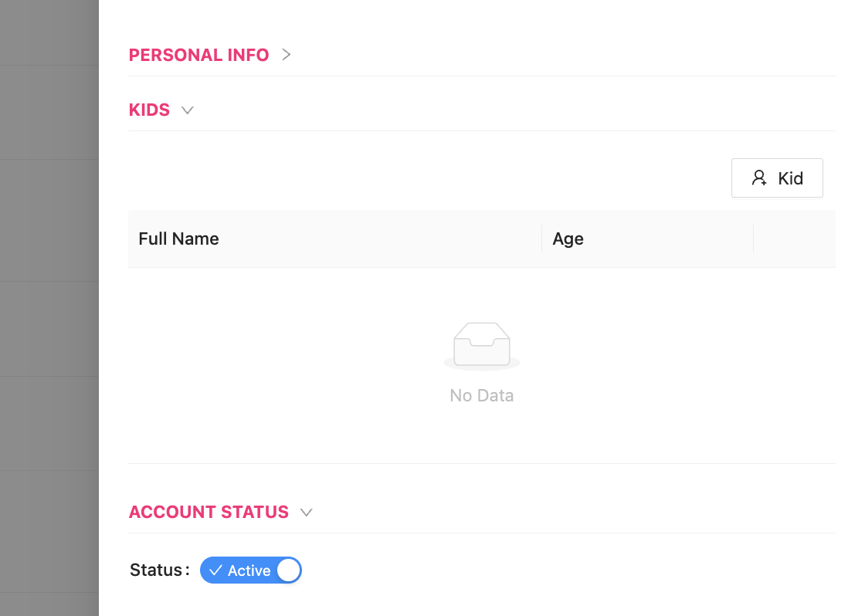The width and height of the screenshot is (865, 616).
Task: Click the ACCOUNT STATUS section heading
Action: coord(209,512)
